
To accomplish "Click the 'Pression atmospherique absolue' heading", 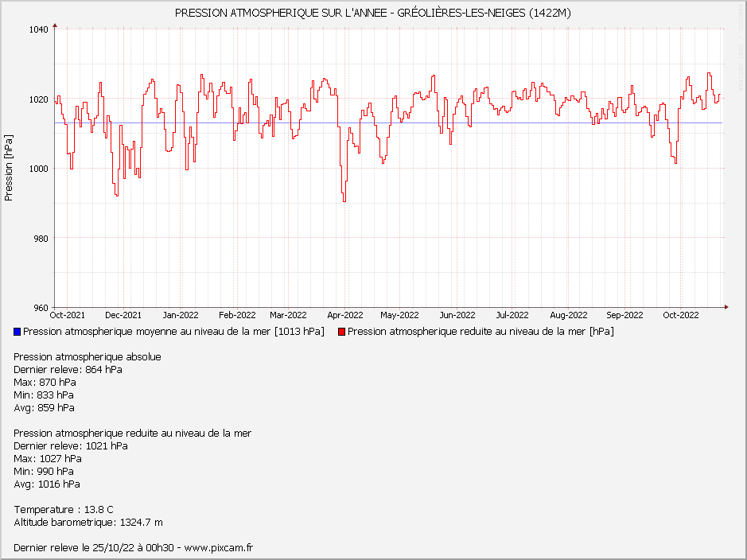I will (88, 356).
